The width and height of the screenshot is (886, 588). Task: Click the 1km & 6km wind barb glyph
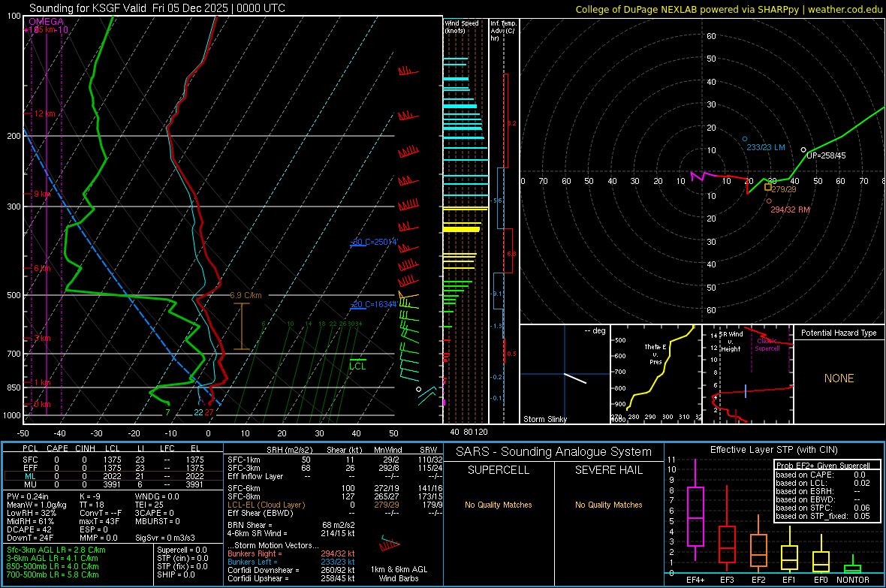(x=390, y=545)
